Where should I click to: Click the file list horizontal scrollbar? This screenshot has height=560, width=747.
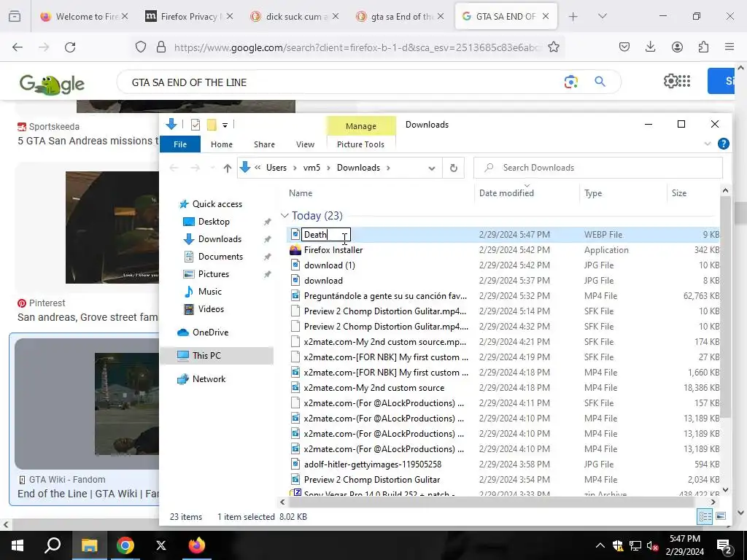(491, 502)
